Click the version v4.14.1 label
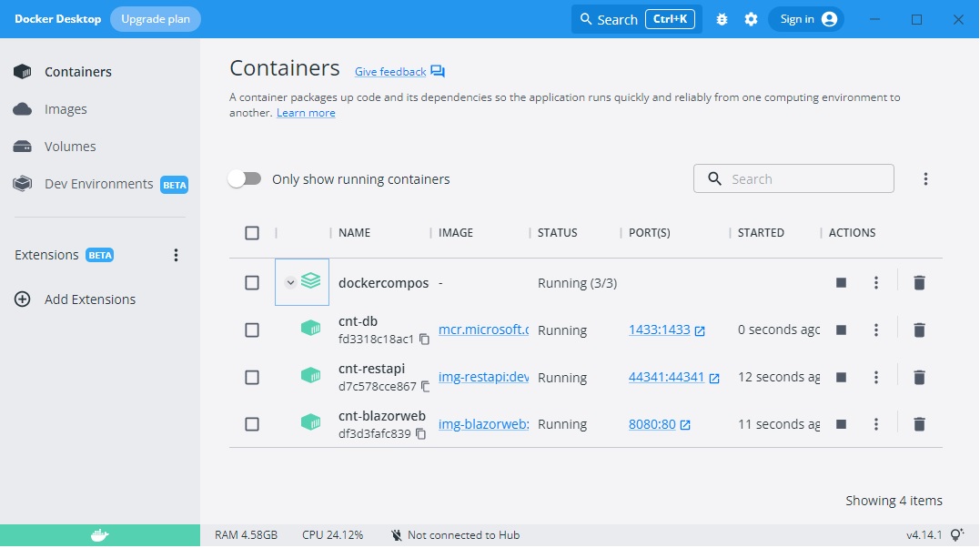The width and height of the screenshot is (980, 548). [x=924, y=535]
